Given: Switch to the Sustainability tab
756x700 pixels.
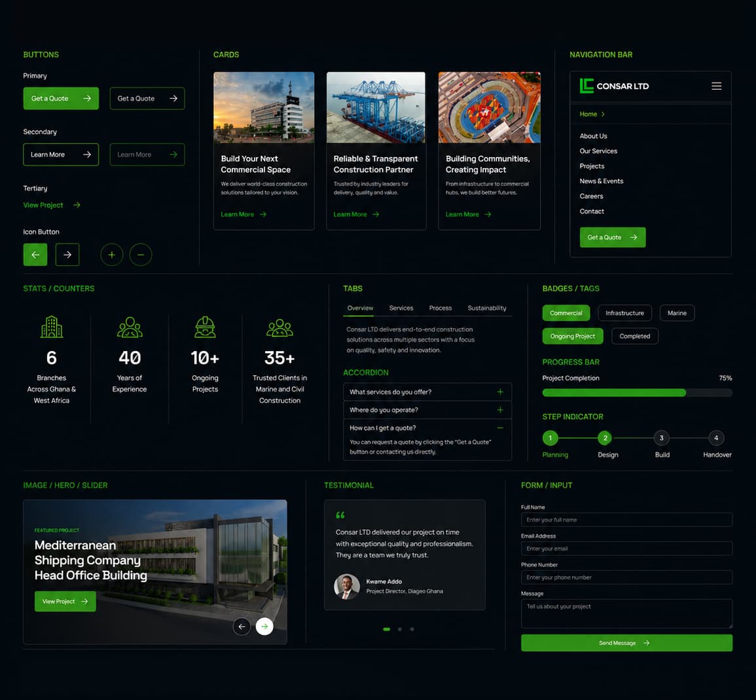Looking at the screenshot, I should pos(487,308).
